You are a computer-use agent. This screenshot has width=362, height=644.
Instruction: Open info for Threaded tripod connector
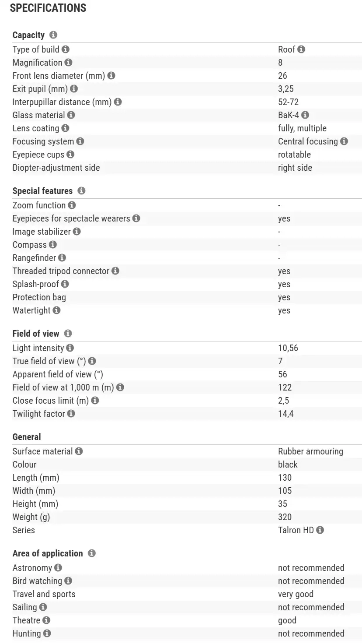pos(115,271)
